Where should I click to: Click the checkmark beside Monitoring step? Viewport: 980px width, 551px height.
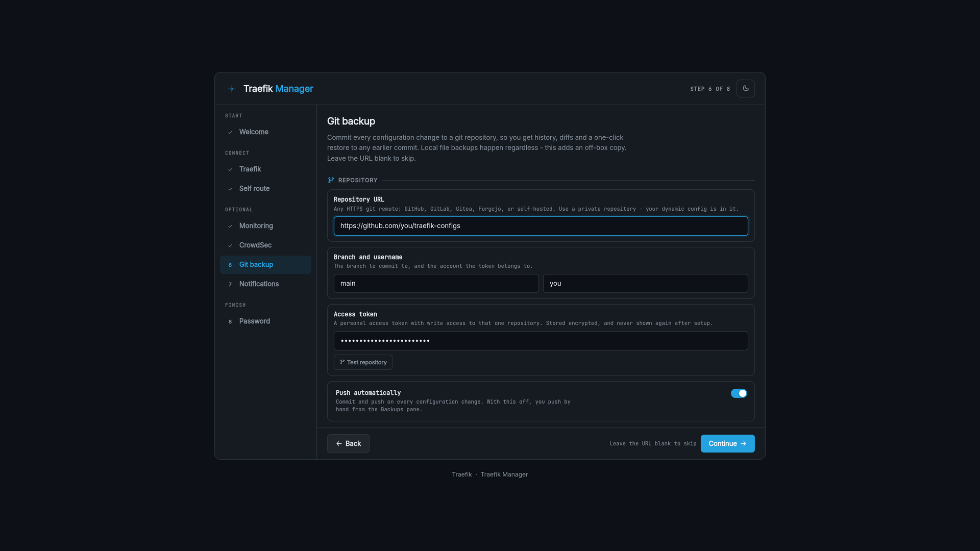[230, 226]
